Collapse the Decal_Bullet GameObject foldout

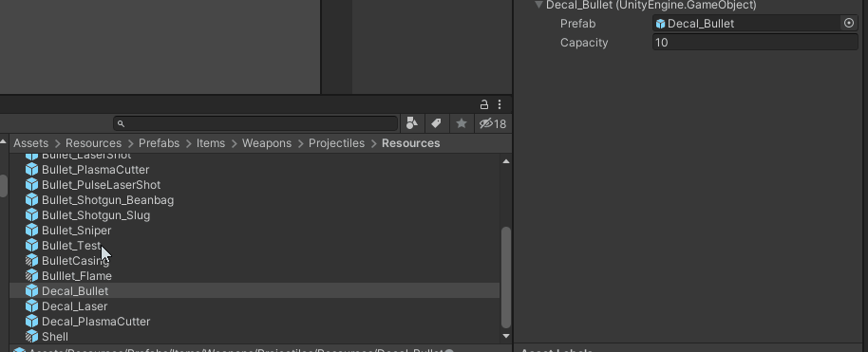coord(538,5)
